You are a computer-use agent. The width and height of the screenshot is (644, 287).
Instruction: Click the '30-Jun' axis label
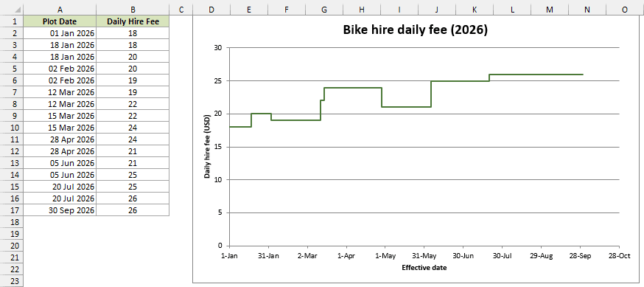[x=463, y=255]
